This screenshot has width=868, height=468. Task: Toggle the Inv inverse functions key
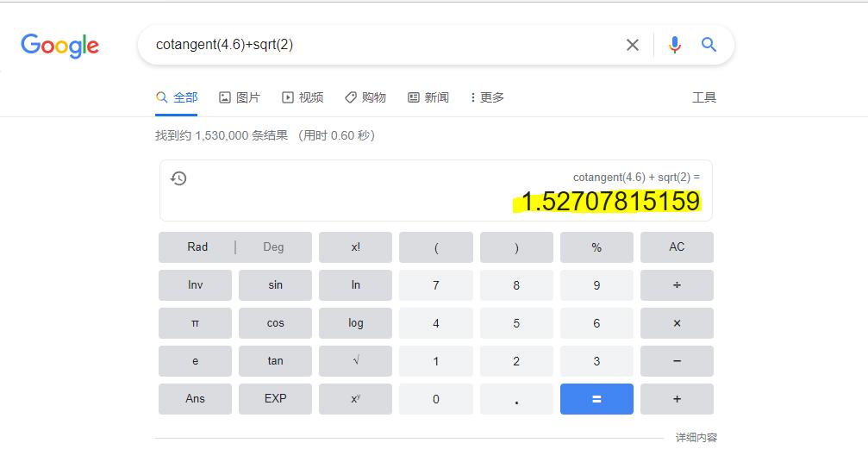[x=195, y=285]
